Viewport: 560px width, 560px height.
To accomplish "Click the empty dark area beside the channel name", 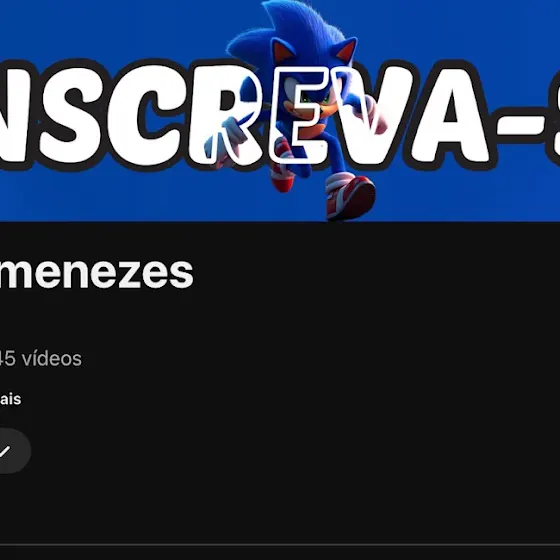I will [x=375, y=273].
